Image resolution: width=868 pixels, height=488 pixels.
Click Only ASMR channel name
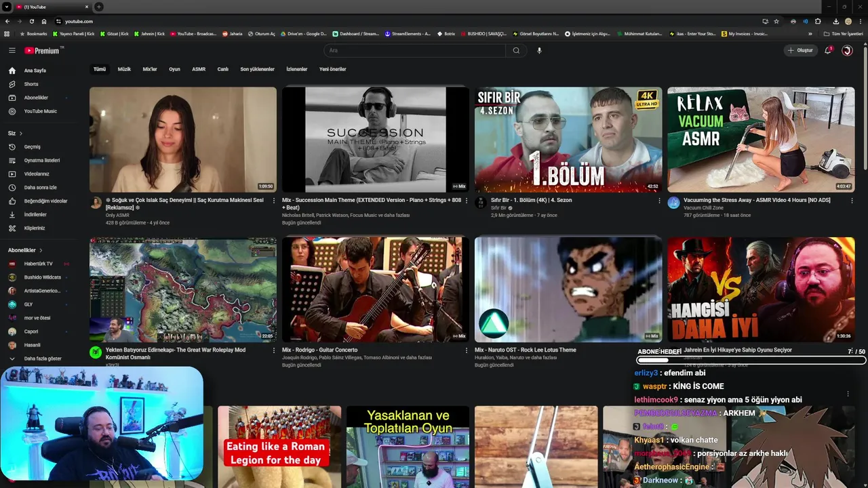(117, 216)
